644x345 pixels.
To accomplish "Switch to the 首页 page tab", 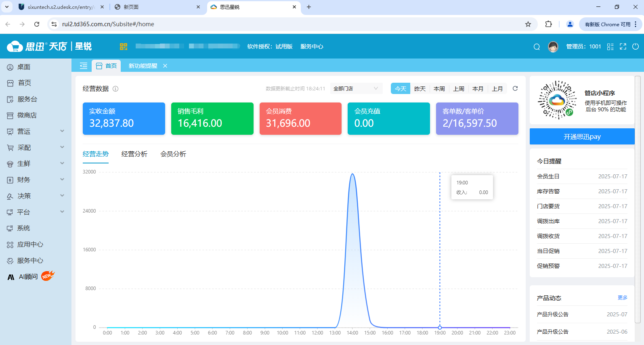I will click(x=107, y=66).
